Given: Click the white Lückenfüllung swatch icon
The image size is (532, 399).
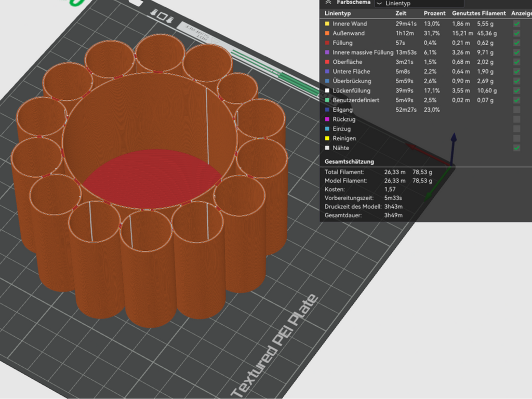Looking at the screenshot, I should click(x=327, y=90).
